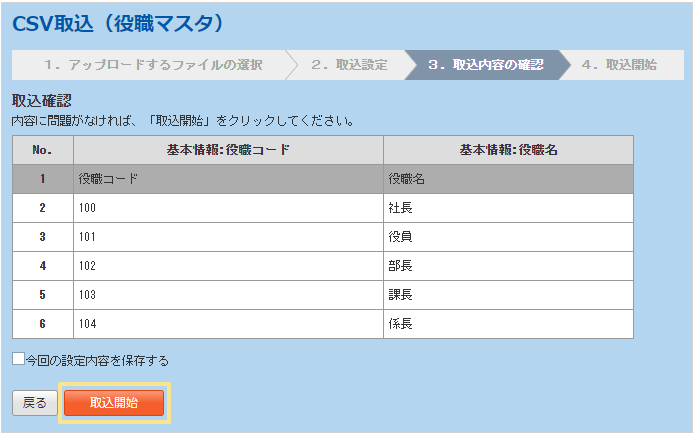Click the 社長 cell
Viewport: 695px width, 434px height.
(508, 208)
